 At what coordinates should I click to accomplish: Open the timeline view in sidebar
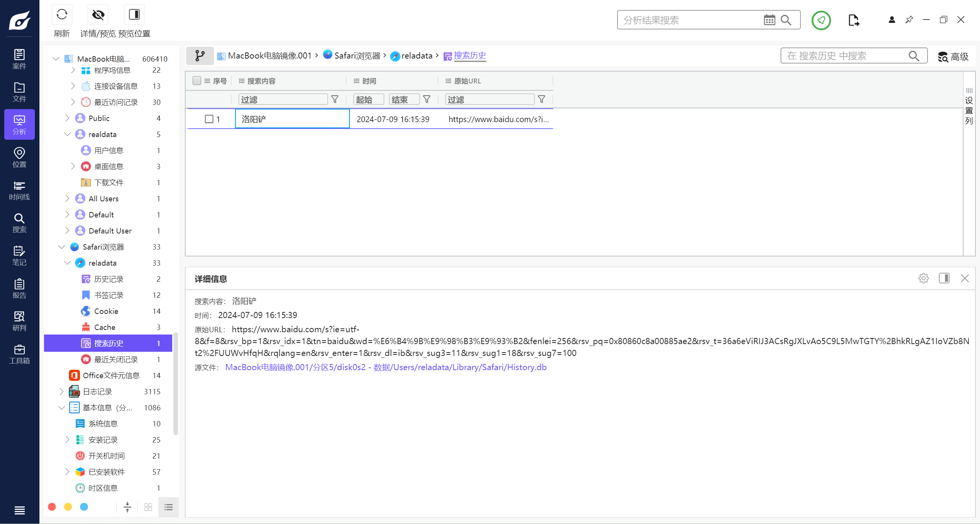[x=19, y=190]
